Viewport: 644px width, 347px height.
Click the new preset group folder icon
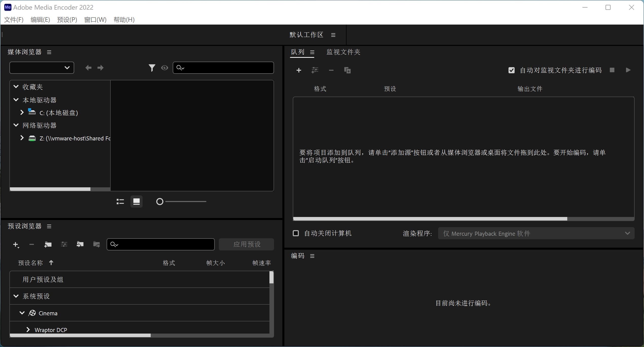click(48, 244)
